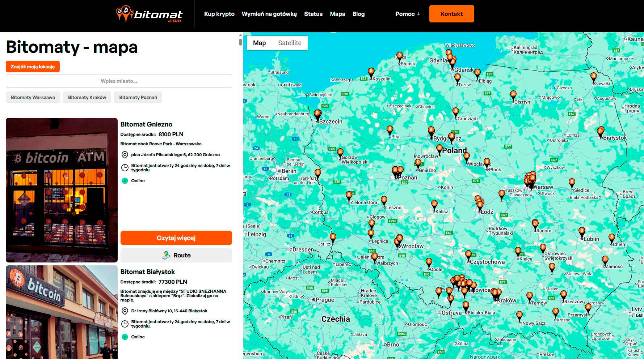Click the Bitcoin pin at Lublin
The width and height of the screenshot is (644, 359).
581,231
